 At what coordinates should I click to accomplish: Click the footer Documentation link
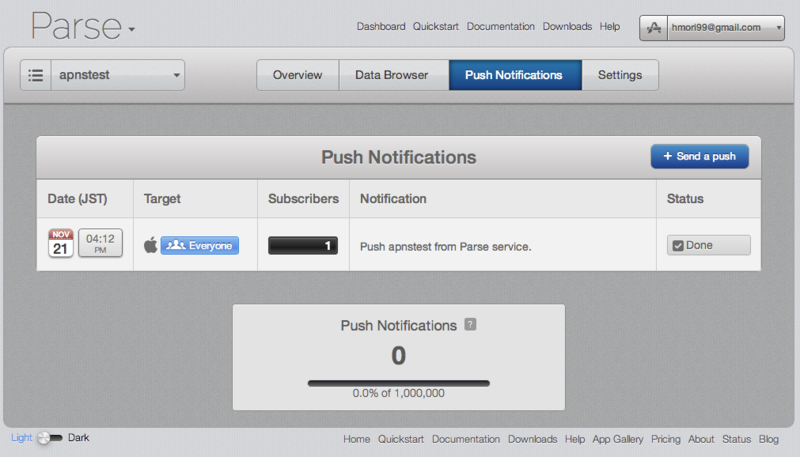(466, 439)
